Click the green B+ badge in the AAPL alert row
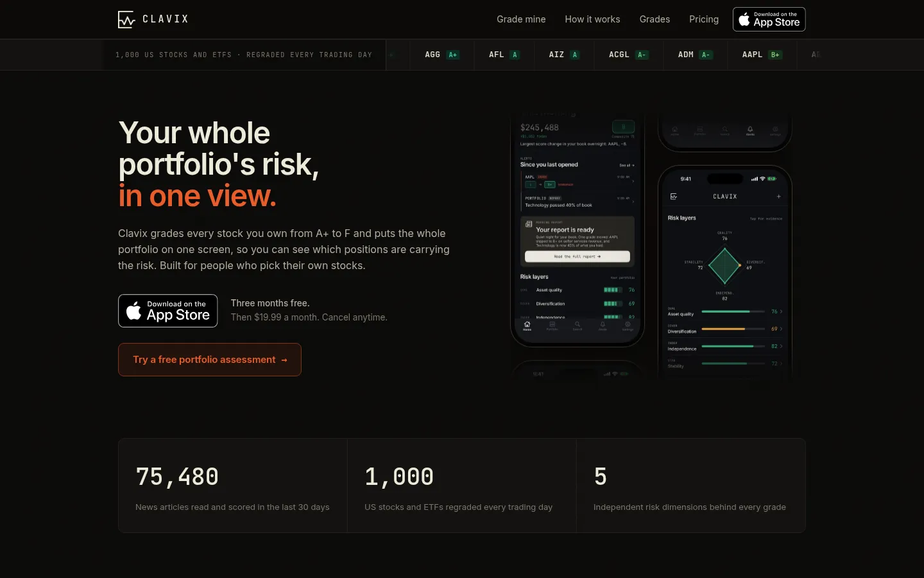The width and height of the screenshot is (924, 578). click(x=550, y=184)
